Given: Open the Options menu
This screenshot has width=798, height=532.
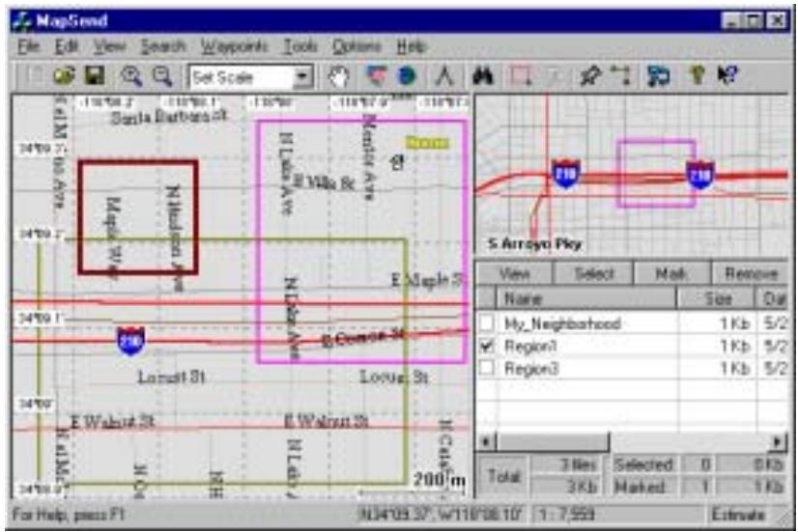Looking at the screenshot, I should (356, 46).
